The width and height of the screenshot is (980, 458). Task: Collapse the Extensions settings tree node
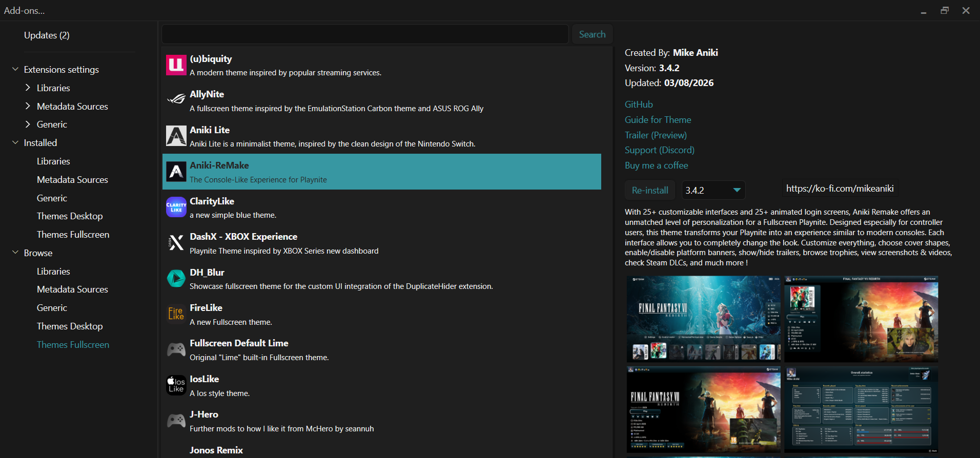click(x=15, y=69)
